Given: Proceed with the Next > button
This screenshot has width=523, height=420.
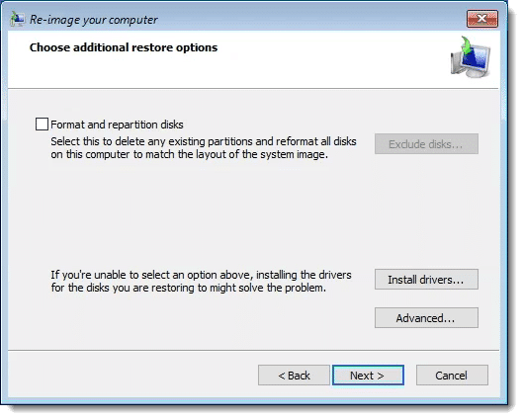Looking at the screenshot, I should (368, 376).
